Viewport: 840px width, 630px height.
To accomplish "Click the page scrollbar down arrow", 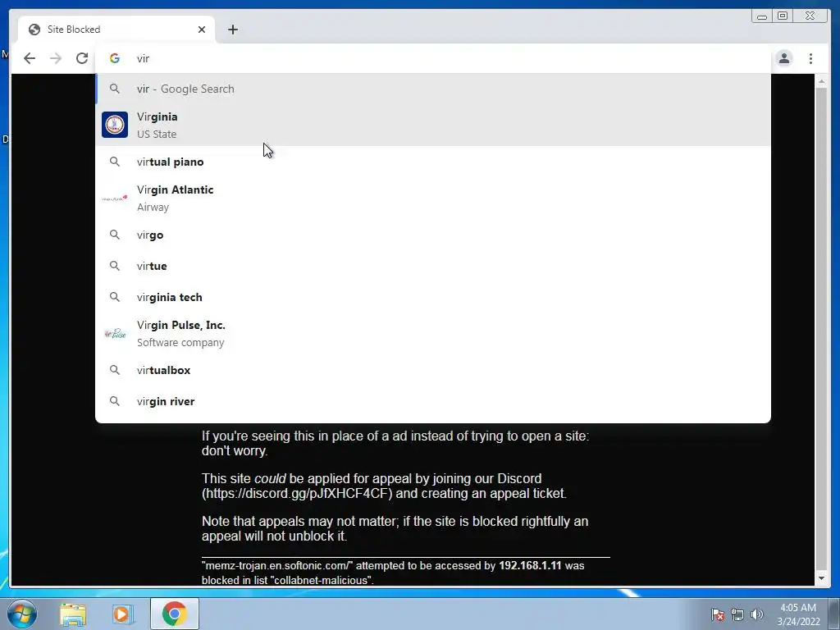I will click(821, 578).
